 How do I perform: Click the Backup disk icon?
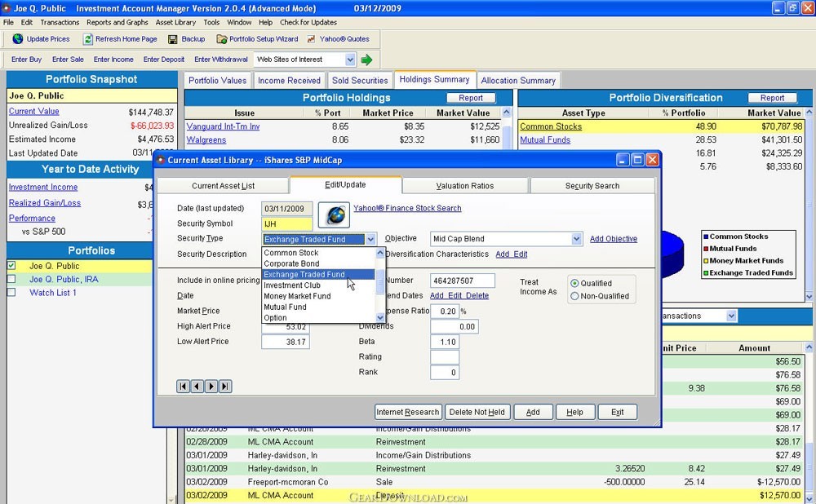coord(173,39)
